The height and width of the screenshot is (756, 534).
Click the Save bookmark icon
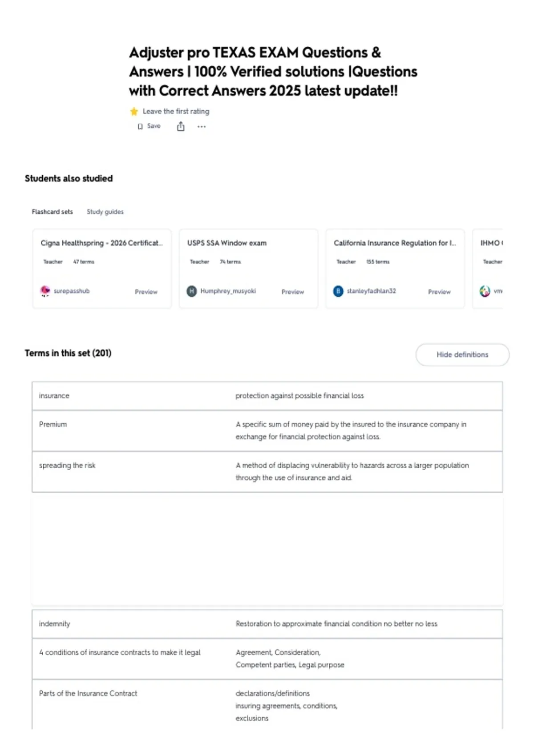tap(140, 126)
